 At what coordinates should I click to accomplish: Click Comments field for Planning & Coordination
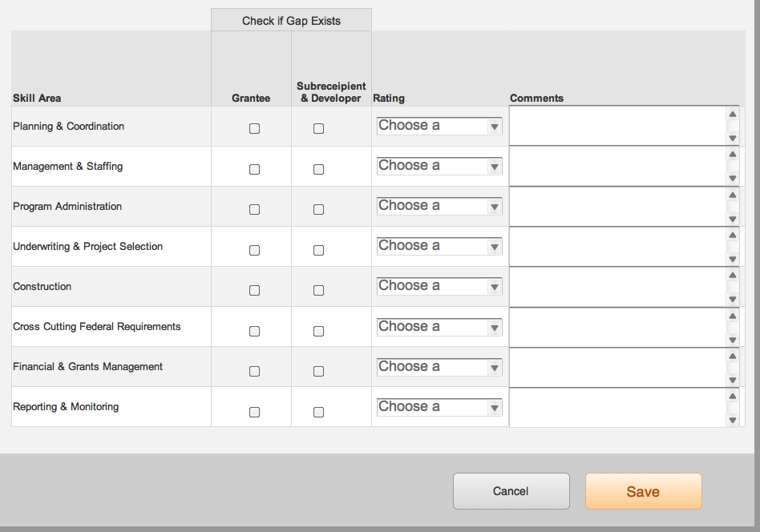pyautogui.click(x=616, y=126)
